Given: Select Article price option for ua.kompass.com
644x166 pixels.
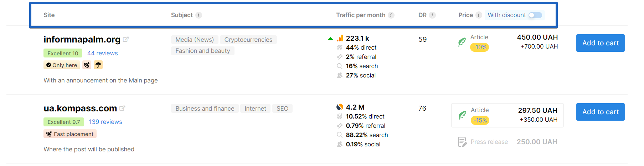Looking at the screenshot, I should click(507, 115).
